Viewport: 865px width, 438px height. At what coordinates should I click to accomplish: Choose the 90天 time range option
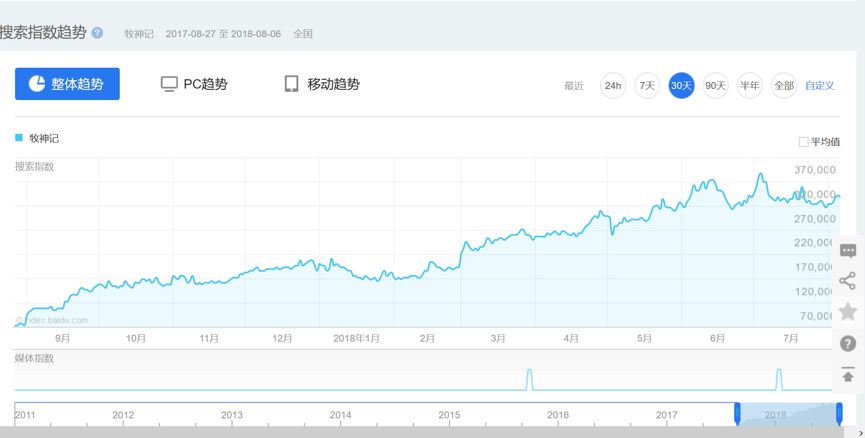[x=716, y=86]
